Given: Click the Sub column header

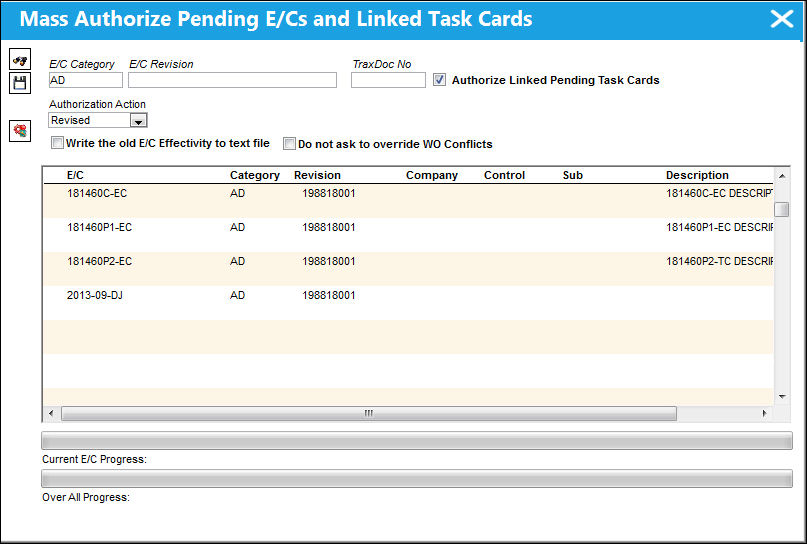Looking at the screenshot, I should [572, 175].
